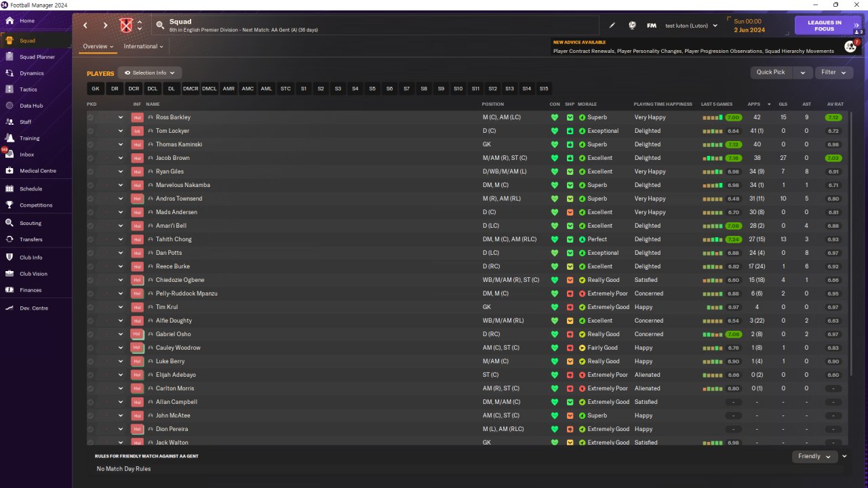Select the S15 substitute slot
868x488 pixels.
[x=544, y=89]
